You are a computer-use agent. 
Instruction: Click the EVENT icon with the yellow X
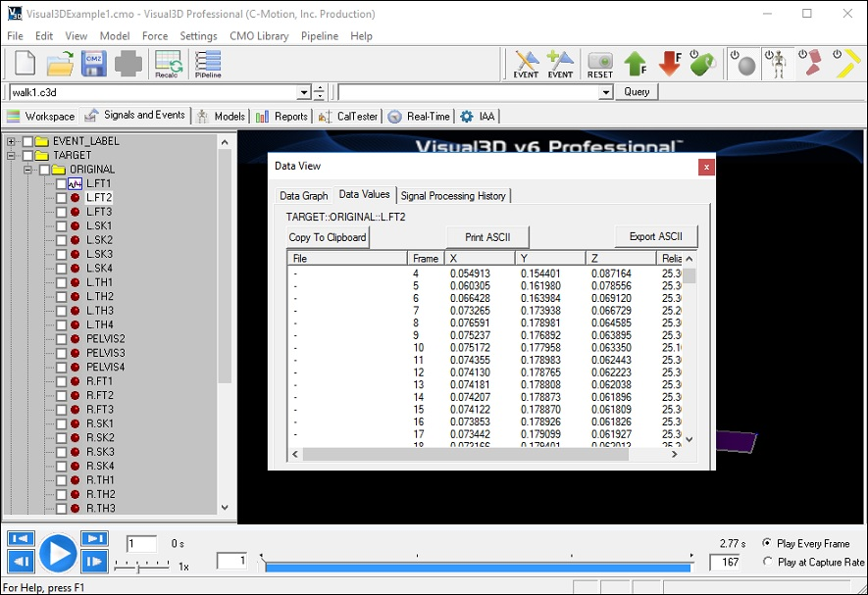pos(526,64)
